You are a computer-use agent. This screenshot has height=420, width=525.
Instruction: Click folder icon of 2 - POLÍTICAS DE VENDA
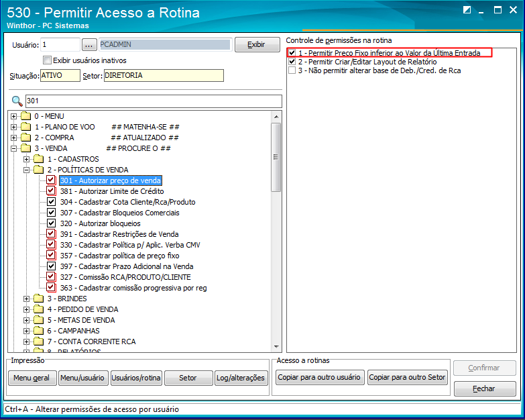pyautogui.click(x=39, y=170)
